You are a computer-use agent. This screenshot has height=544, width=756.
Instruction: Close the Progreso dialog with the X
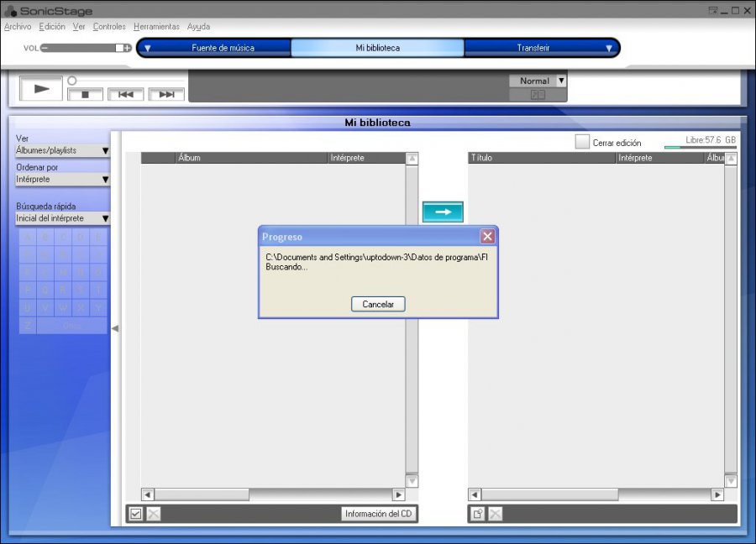tap(487, 236)
